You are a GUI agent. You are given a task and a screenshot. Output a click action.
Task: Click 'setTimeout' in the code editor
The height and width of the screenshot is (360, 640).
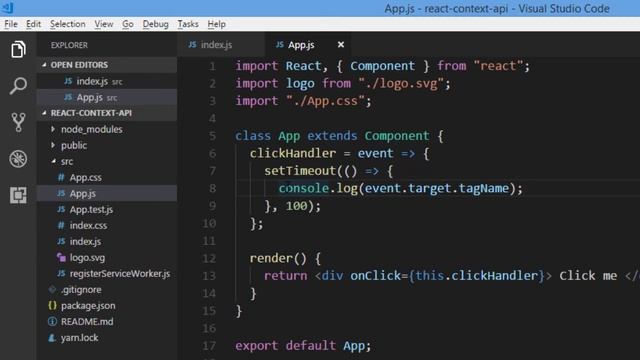click(x=300, y=171)
